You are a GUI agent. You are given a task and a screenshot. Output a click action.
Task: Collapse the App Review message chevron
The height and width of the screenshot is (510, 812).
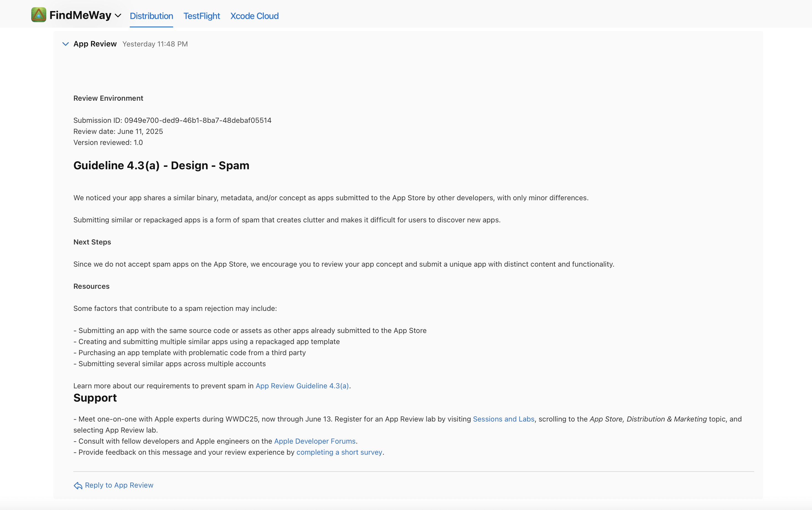pos(66,44)
